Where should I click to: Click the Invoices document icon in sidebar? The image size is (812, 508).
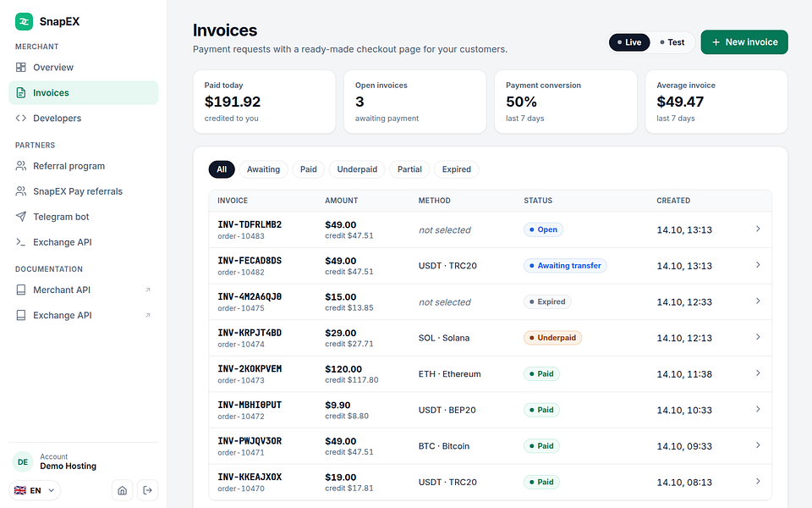[20, 93]
